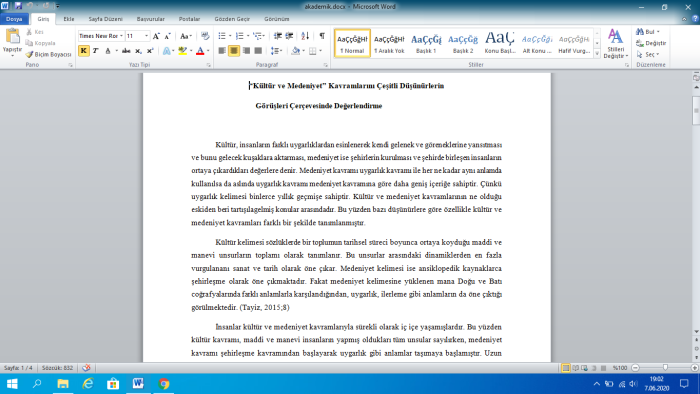This screenshot has height=394, width=700.
Task: Decrease paragraph indent
Action: tap(278, 36)
